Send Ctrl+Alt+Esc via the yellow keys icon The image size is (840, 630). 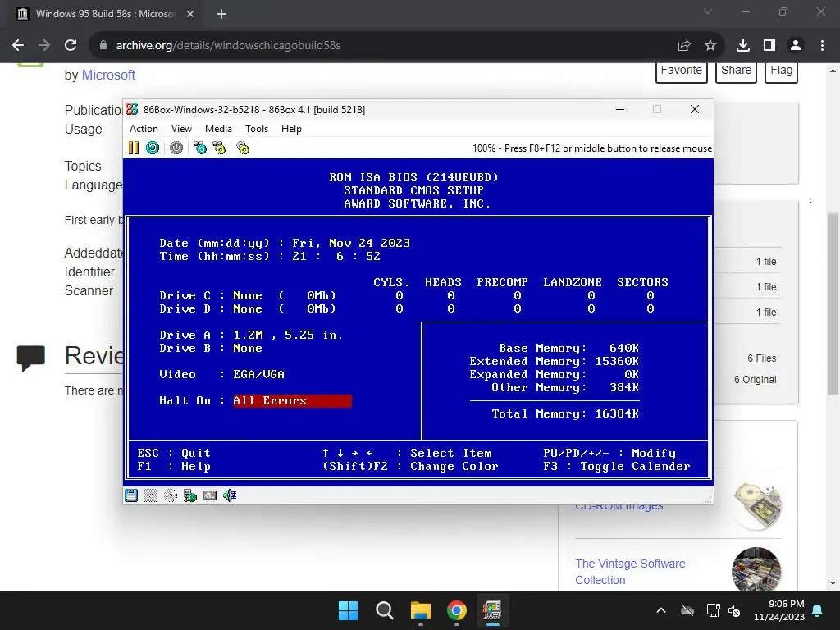coord(219,148)
